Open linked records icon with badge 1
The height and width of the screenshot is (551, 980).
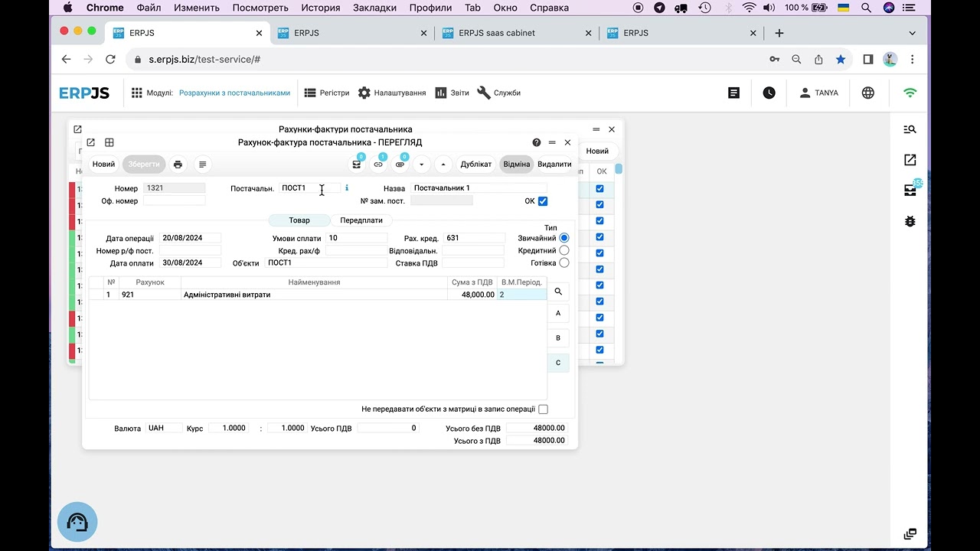378,165
